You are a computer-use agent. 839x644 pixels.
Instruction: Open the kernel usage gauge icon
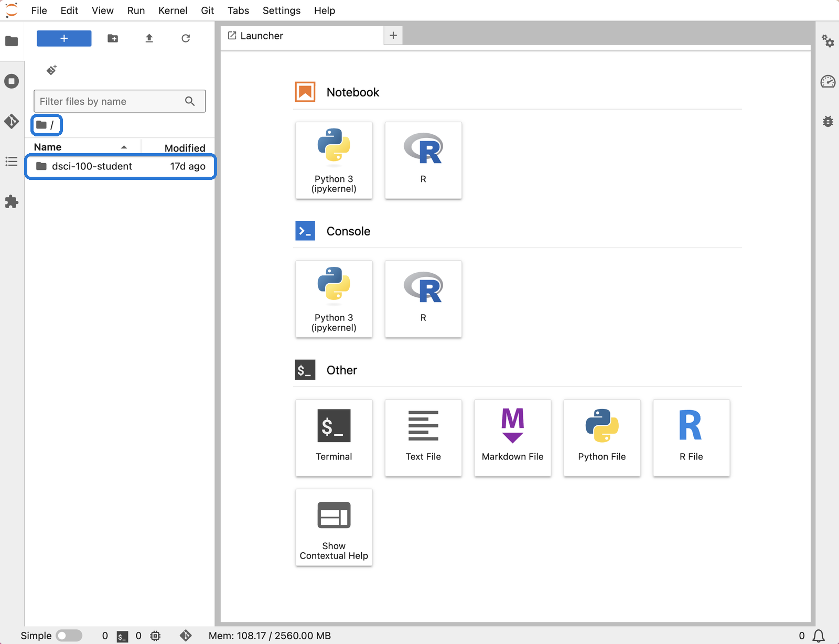click(x=828, y=81)
